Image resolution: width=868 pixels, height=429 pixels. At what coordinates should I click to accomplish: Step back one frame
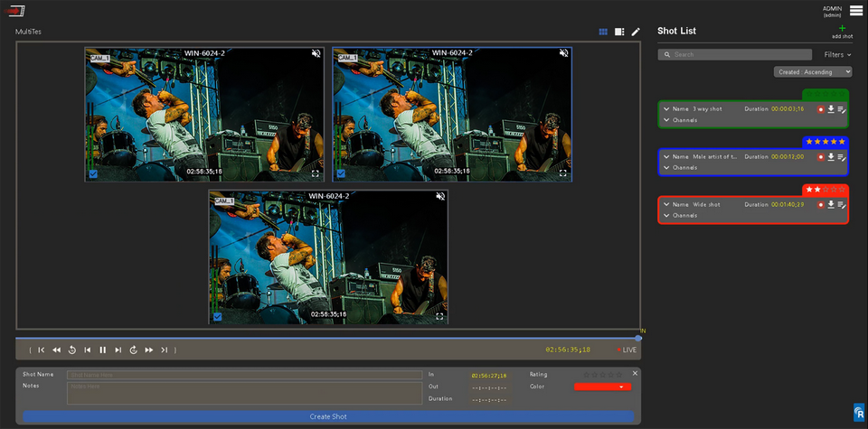pos(88,350)
